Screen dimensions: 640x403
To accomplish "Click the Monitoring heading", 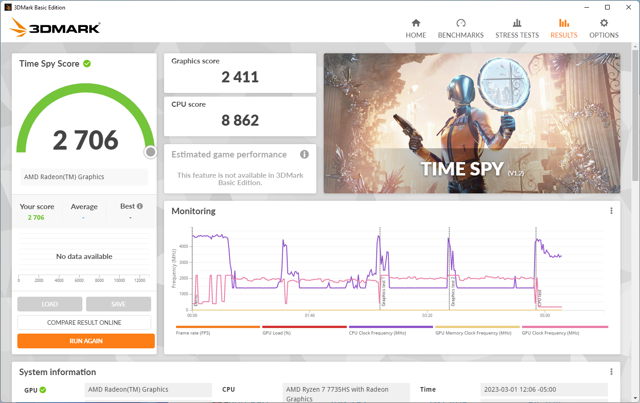I will coord(193,211).
